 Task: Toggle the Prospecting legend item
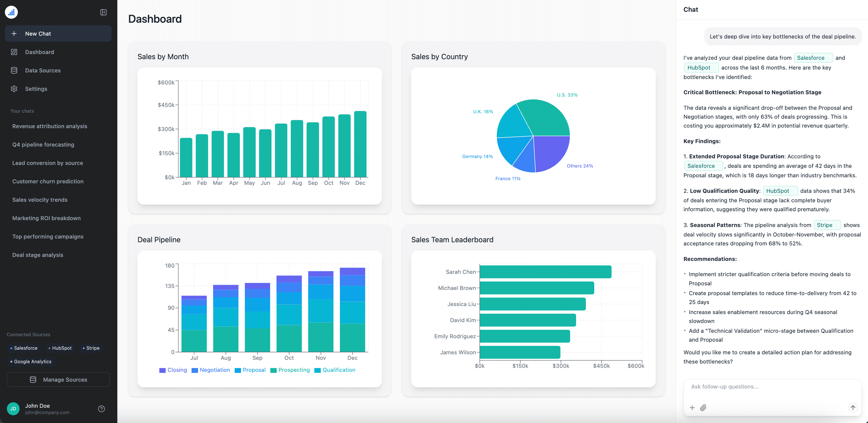click(290, 370)
